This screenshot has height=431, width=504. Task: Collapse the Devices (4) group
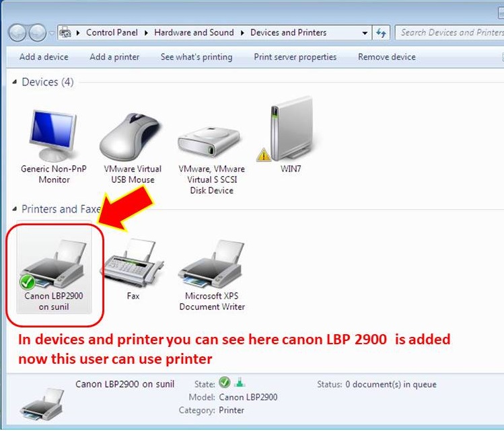14,82
